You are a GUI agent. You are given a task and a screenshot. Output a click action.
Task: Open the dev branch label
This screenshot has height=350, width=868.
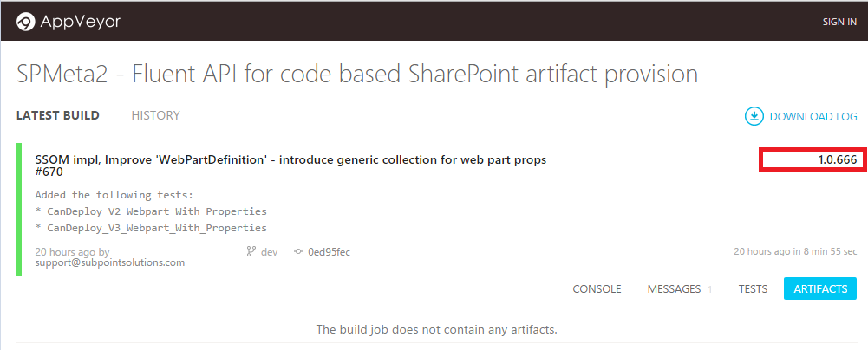pyautogui.click(x=270, y=252)
